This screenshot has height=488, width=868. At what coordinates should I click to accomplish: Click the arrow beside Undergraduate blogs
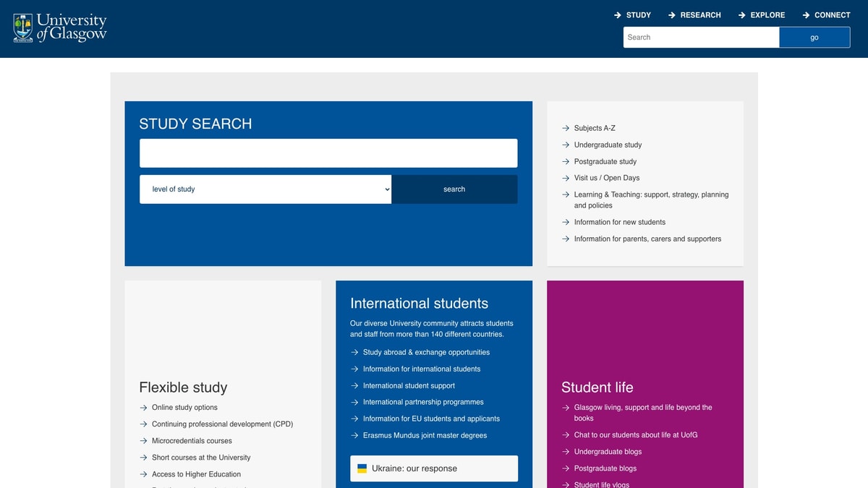(565, 451)
